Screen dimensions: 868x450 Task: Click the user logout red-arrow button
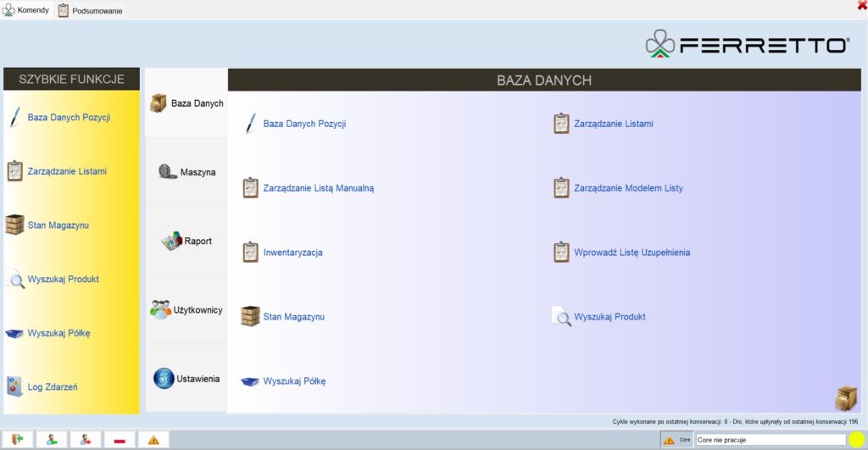coord(86,440)
